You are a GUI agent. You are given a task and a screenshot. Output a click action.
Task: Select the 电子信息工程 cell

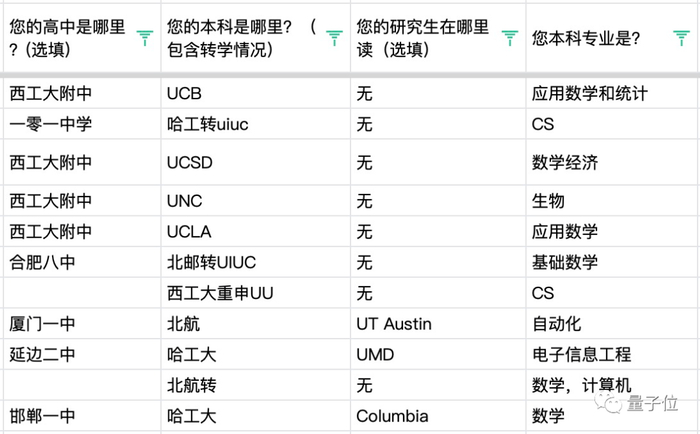[x=582, y=355]
